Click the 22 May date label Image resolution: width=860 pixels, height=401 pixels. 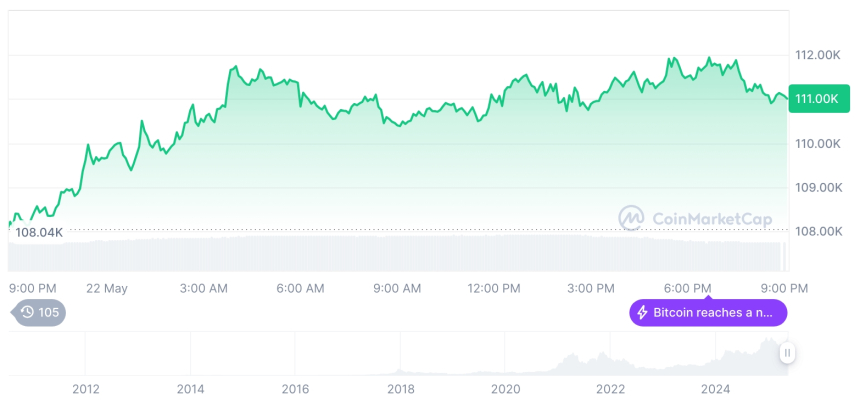(107, 288)
